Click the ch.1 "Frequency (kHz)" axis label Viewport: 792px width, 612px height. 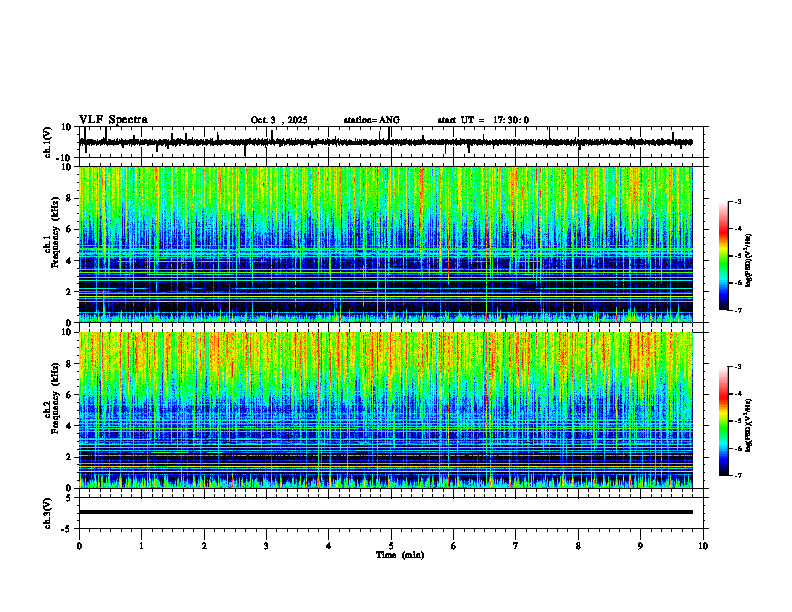[x=56, y=233]
